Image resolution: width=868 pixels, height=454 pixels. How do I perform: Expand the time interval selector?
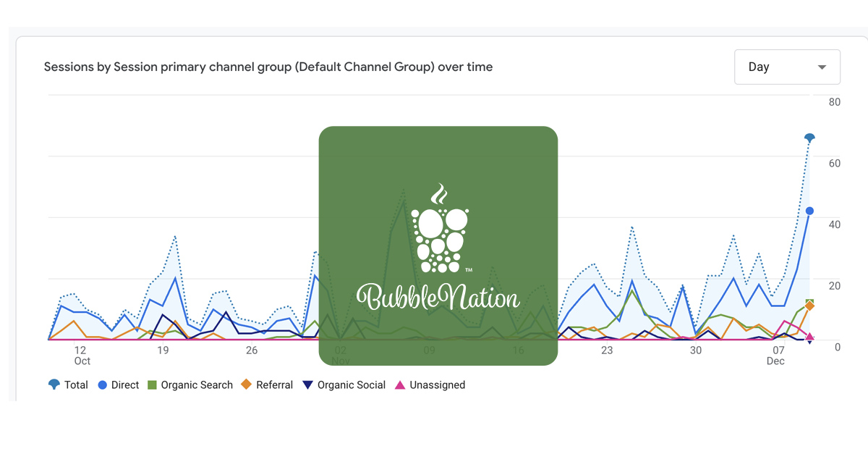(x=787, y=67)
